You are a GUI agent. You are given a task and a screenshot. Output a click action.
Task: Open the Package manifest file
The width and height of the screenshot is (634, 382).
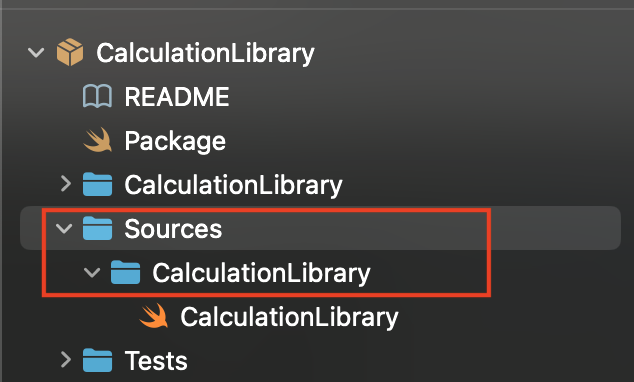(175, 141)
